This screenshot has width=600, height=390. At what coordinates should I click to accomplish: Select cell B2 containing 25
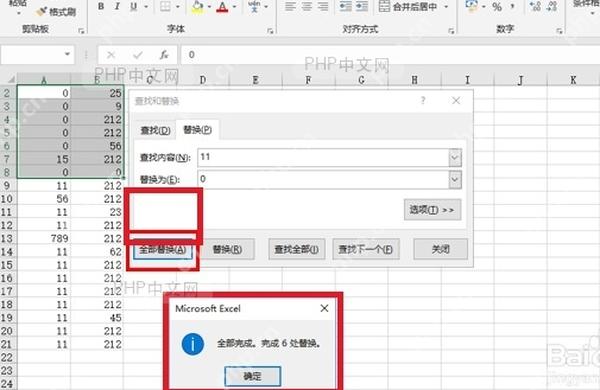(x=97, y=93)
